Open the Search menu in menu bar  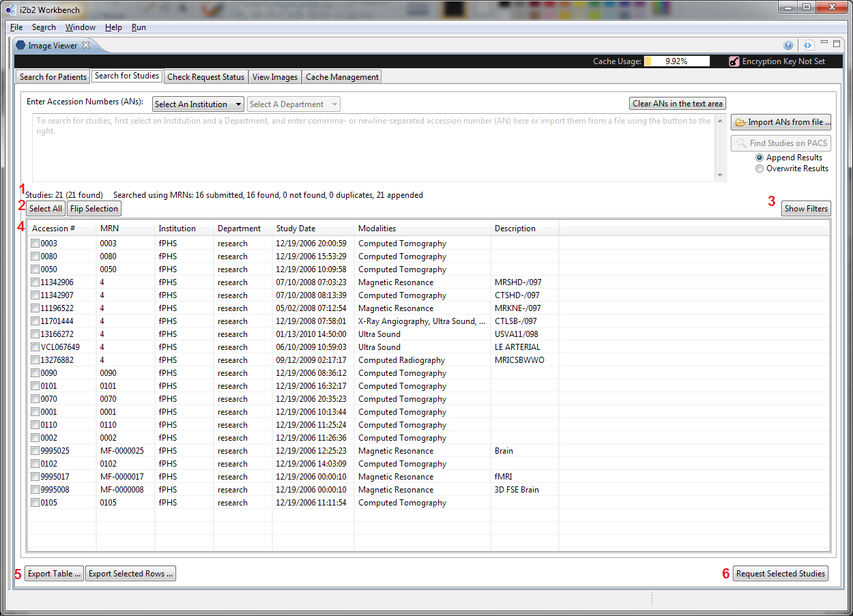(x=44, y=27)
